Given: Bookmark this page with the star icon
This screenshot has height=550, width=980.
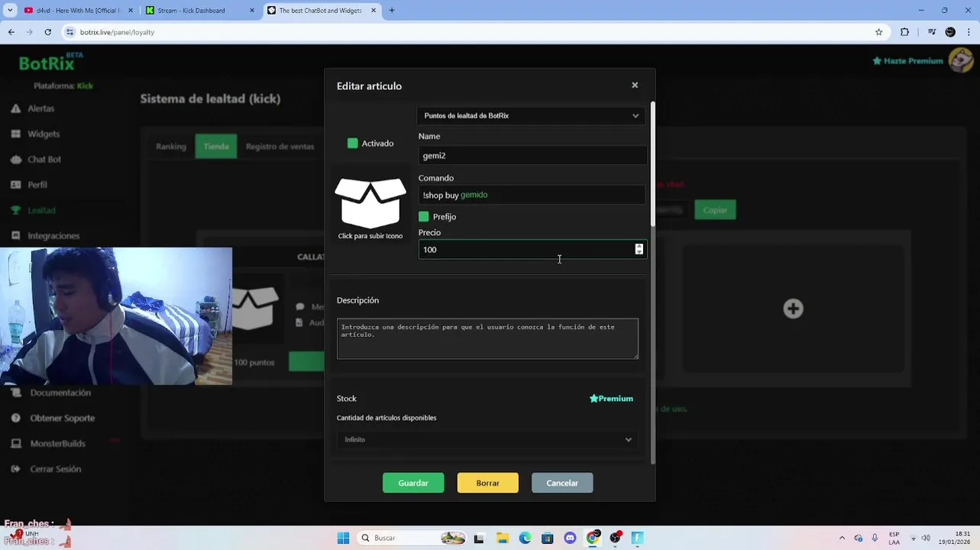Looking at the screenshot, I should coord(879,32).
